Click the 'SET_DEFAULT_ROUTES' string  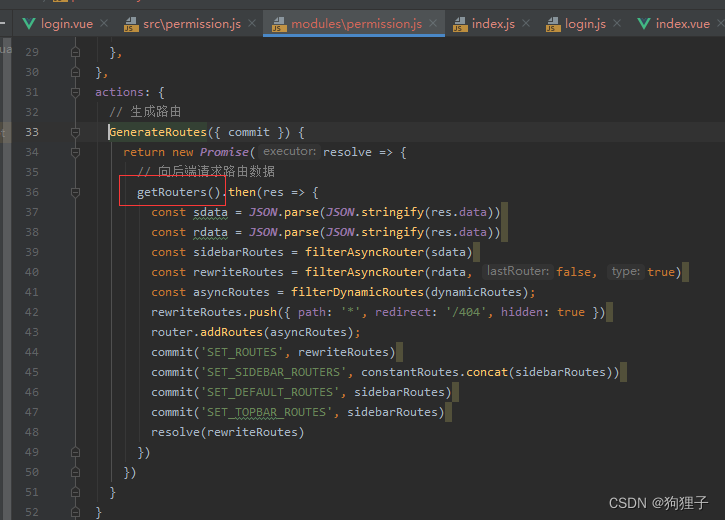click(270, 392)
